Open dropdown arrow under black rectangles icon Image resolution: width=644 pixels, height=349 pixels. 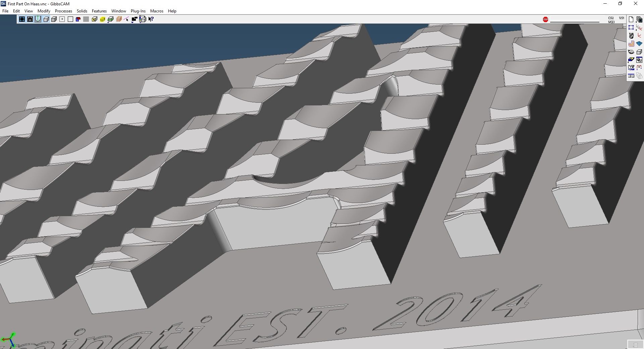(x=133, y=22)
